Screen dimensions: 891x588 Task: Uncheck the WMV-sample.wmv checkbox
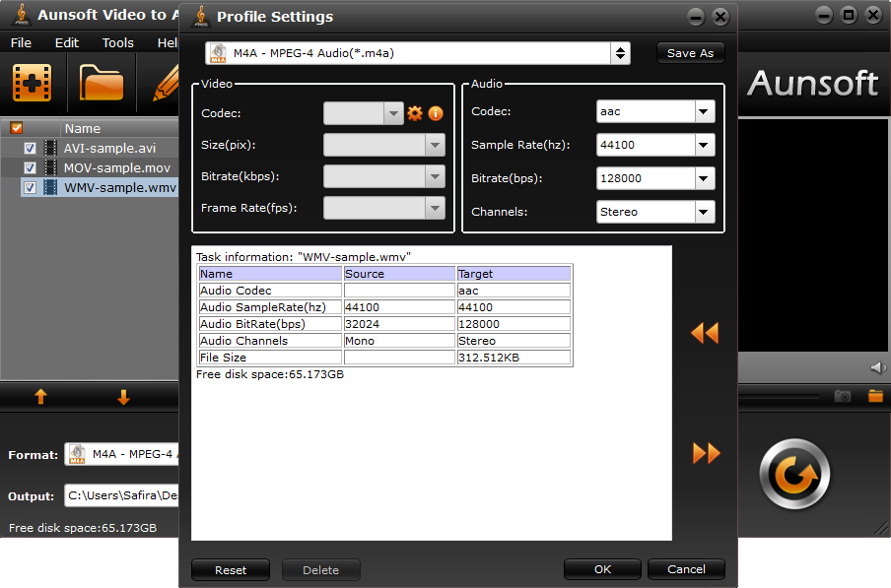click(31, 187)
